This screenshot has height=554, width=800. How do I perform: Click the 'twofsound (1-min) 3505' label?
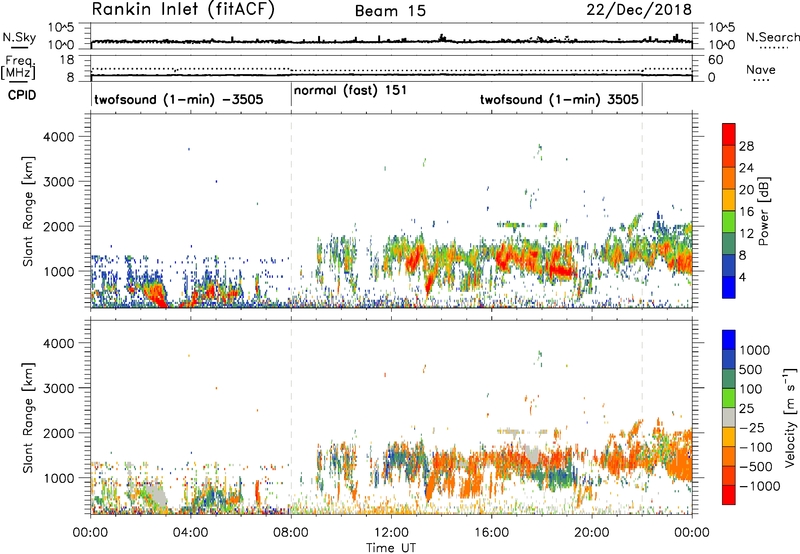(559, 99)
